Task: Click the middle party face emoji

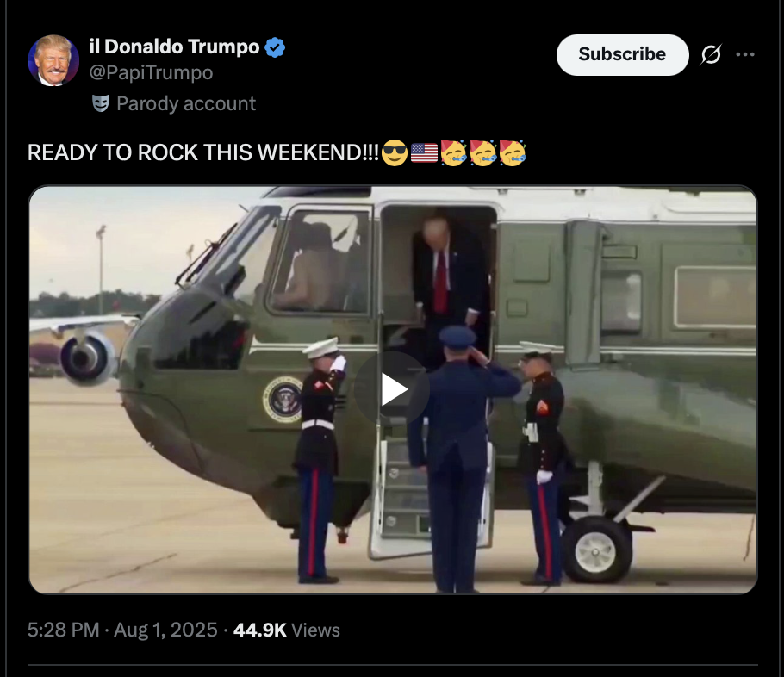Action: pos(483,152)
